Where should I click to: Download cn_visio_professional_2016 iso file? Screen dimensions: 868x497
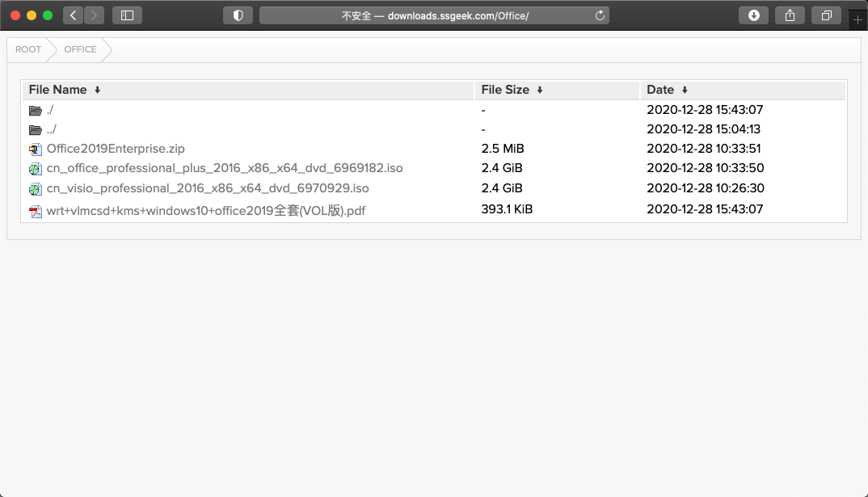point(208,188)
